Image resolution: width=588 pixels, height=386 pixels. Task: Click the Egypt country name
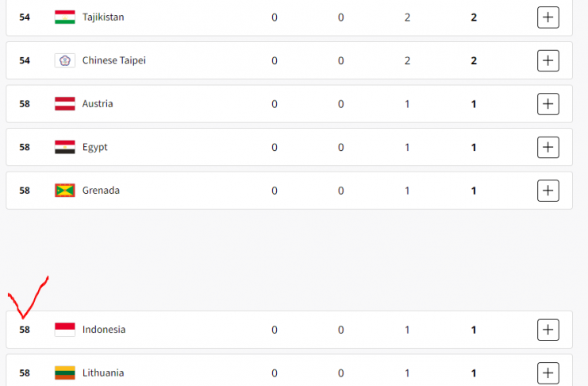95,147
